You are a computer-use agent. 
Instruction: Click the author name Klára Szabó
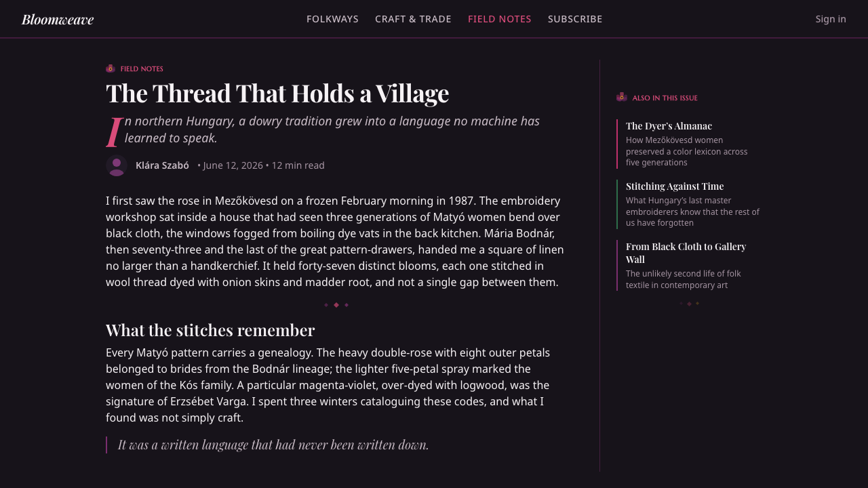[162, 165]
